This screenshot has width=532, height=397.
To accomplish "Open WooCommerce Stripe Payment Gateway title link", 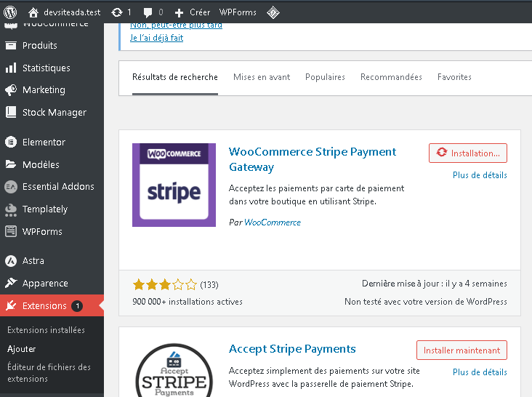I will click(312, 159).
